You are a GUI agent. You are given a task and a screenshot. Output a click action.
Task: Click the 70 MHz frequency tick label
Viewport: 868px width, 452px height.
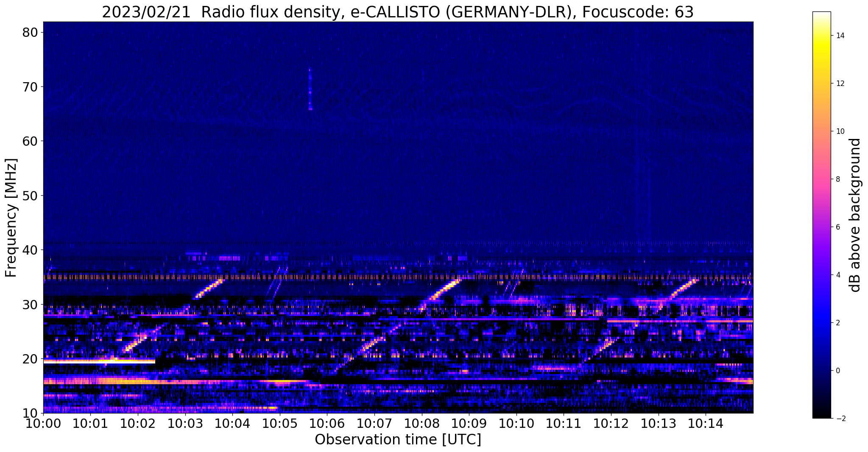point(30,87)
